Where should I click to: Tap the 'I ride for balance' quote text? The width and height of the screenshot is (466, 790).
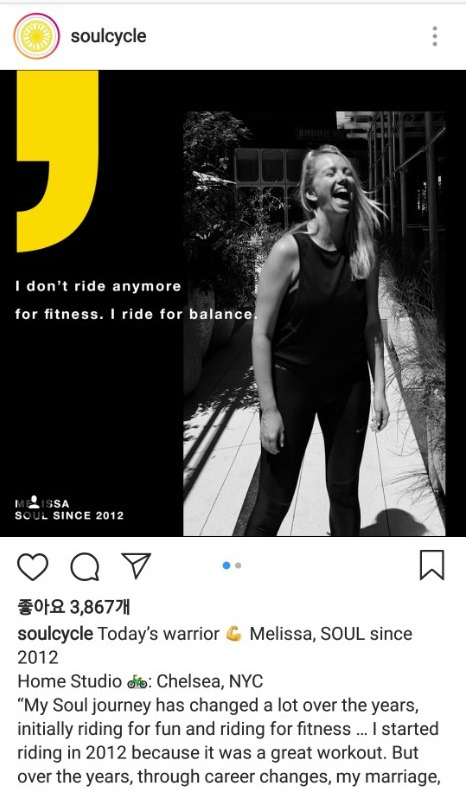point(184,314)
